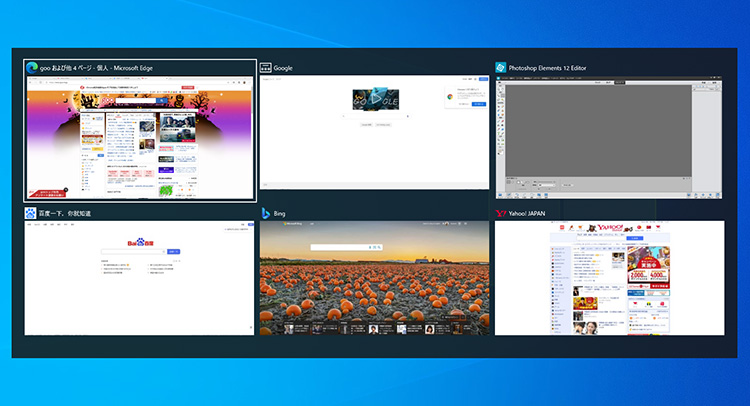Screen dimensions: 750x406
Task: Click the 'goo および他 4 ページ' title label
Action: [x=75, y=68]
